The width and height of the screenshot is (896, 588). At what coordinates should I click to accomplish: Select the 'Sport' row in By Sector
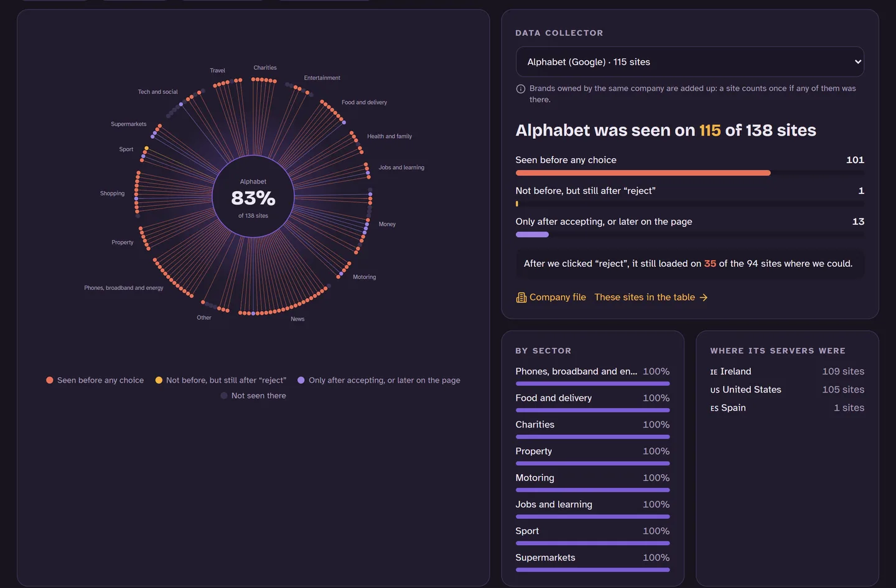click(x=592, y=536)
